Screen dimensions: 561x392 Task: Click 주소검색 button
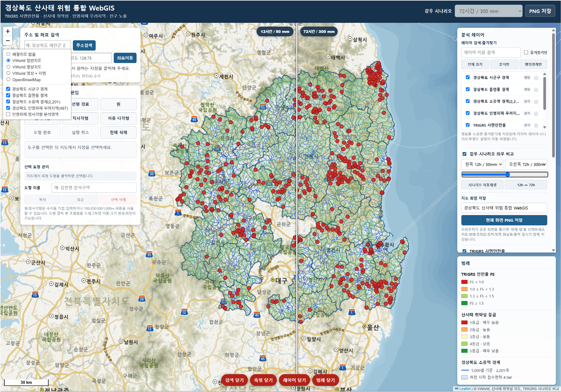pos(84,45)
